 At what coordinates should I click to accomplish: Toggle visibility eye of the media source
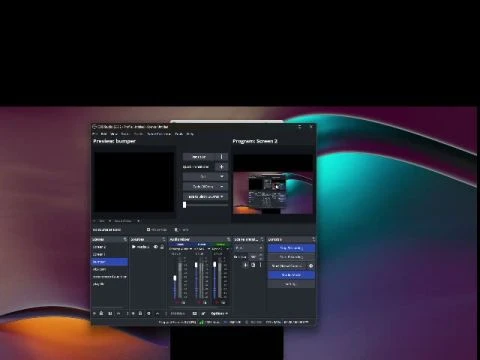point(156,247)
